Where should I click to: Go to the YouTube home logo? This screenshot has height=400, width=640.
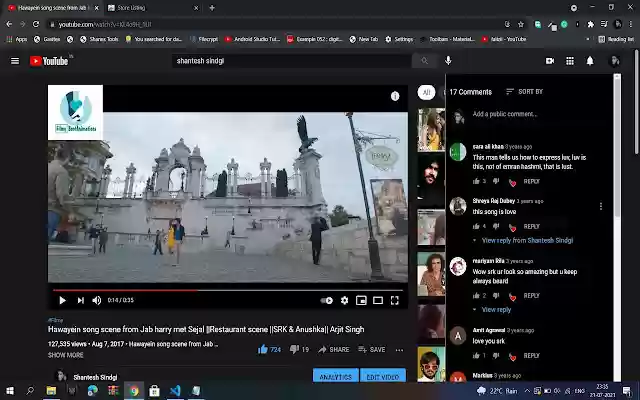coord(49,61)
